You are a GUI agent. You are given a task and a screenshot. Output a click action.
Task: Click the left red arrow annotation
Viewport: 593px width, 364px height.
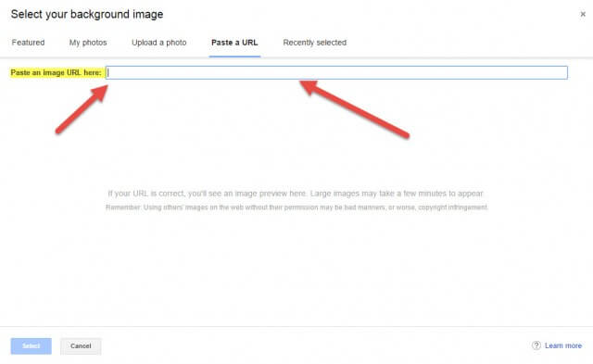click(x=82, y=109)
